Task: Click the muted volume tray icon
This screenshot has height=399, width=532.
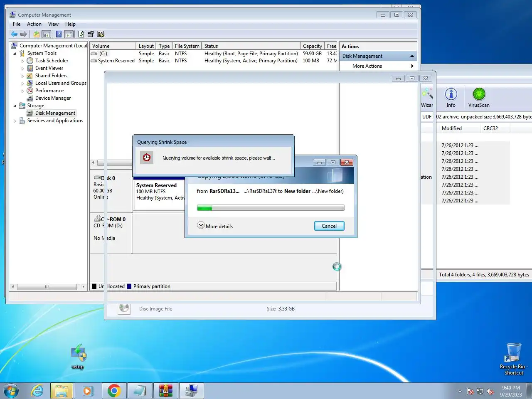Action: tap(490, 392)
